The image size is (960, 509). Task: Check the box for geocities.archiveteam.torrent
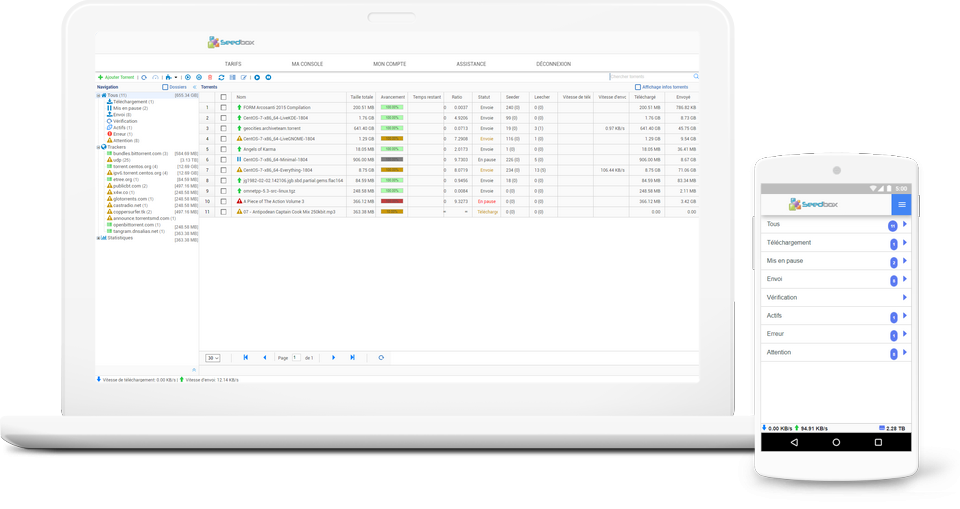pos(223,128)
